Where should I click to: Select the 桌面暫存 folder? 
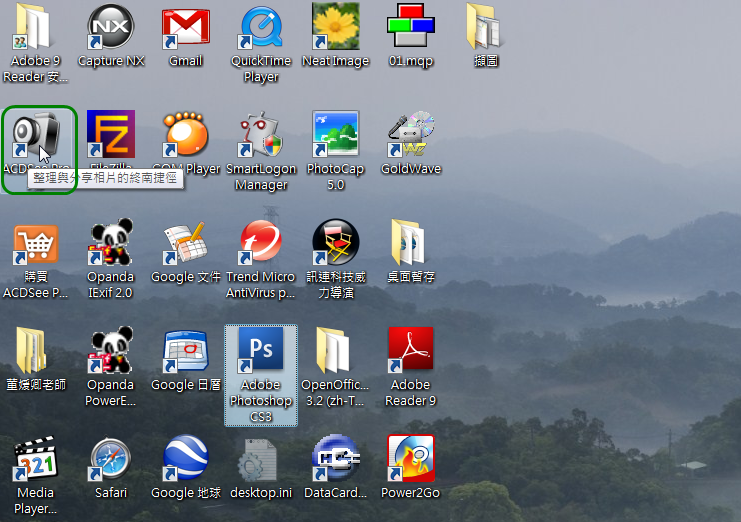(x=409, y=242)
